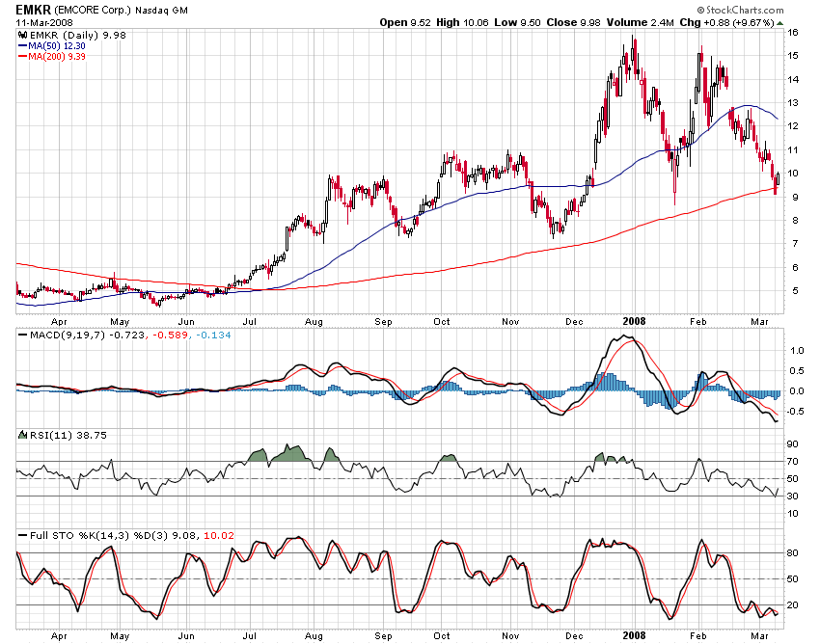Click the MACD zero-level histogram baseline
This screenshot has height=644, width=820.
pos(386,390)
